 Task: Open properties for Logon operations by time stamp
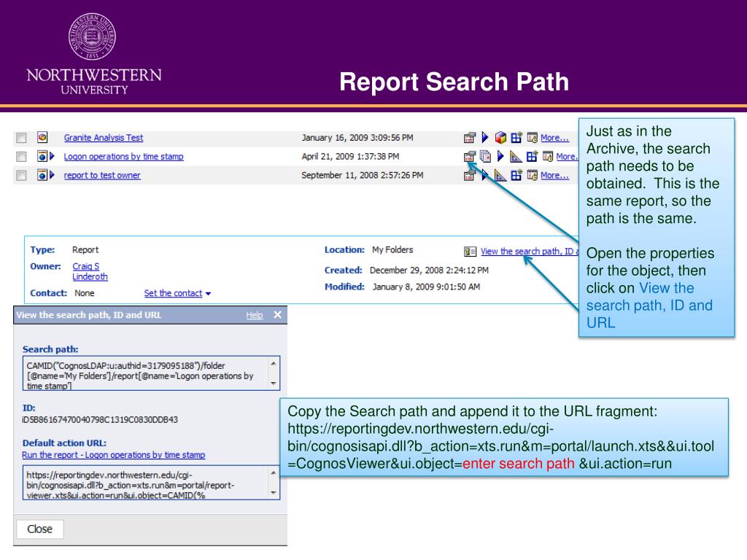(x=470, y=156)
